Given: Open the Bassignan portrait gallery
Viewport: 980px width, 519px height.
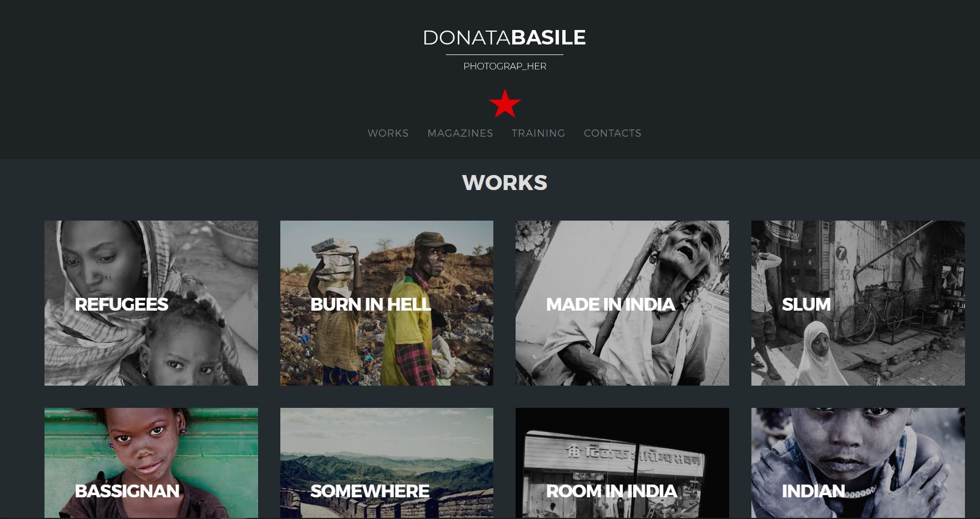Looking at the screenshot, I should pyautogui.click(x=151, y=463).
